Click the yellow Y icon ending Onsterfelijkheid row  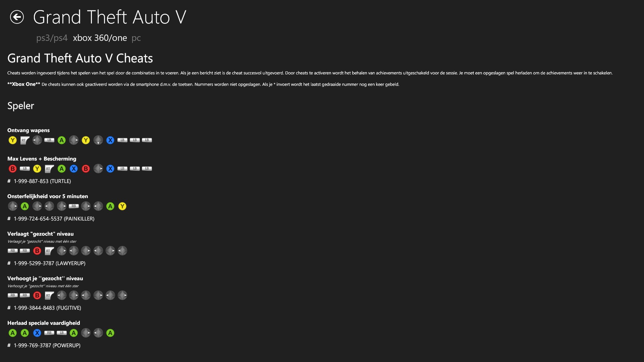[x=122, y=206]
